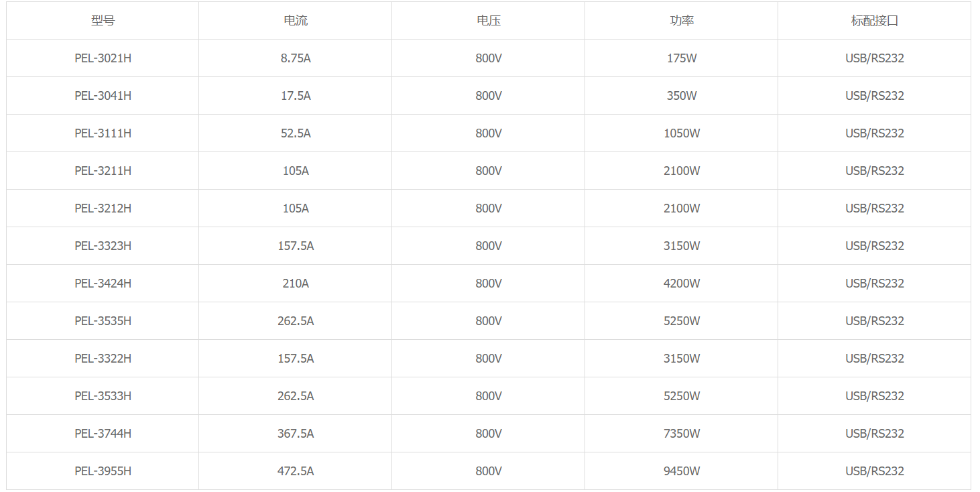Click the PEL-3424H model cell
Viewport: 980px width, 492px height.
(x=103, y=284)
